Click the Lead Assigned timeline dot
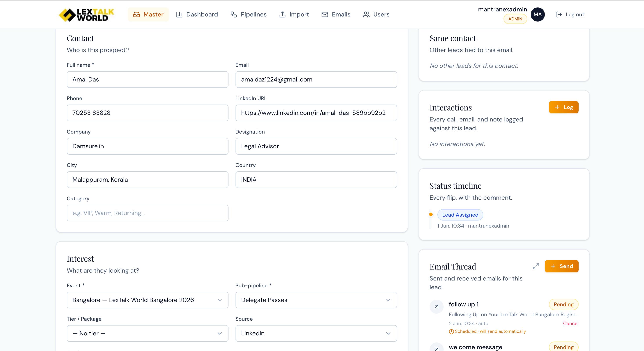The width and height of the screenshot is (644, 351). point(431,214)
